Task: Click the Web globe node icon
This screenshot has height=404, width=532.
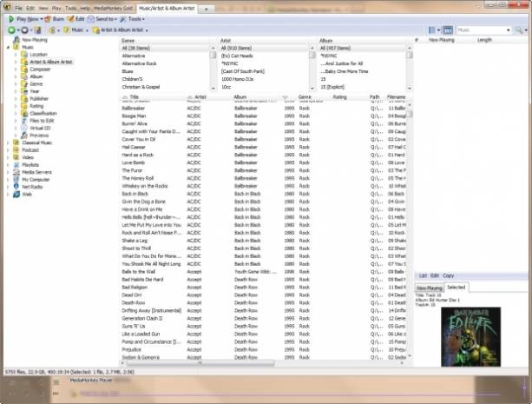Action: [x=16, y=195]
